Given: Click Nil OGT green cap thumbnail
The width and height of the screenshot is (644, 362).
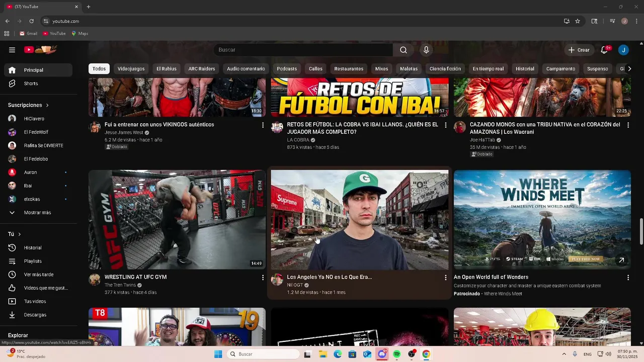Looking at the screenshot, I should click(360, 220).
